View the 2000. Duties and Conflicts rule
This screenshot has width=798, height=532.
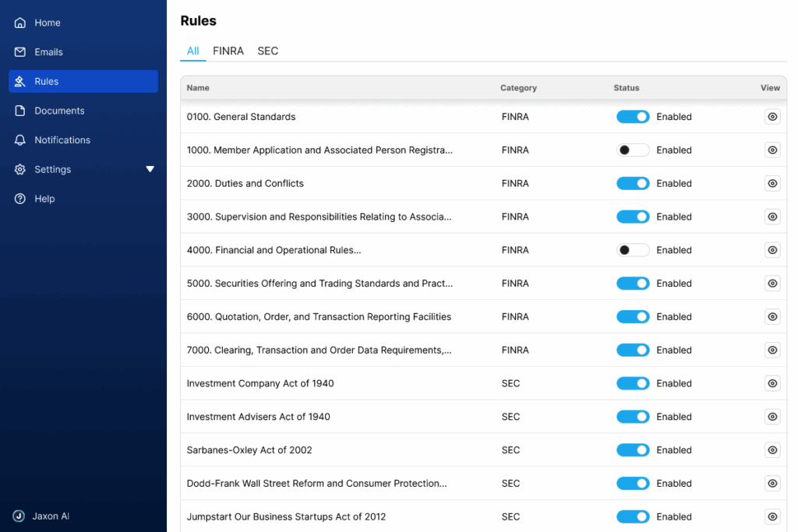772,184
